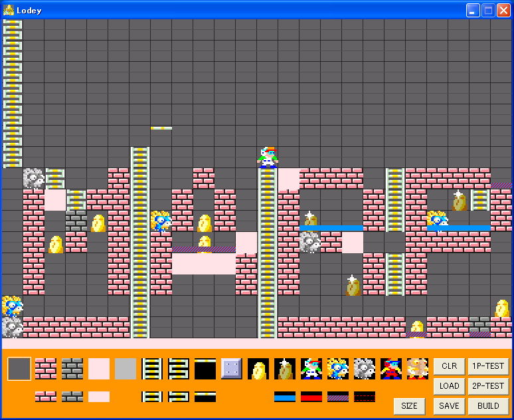Start the 1P-TEST mode
Viewport: 514px width, 420px height.
pos(488,366)
